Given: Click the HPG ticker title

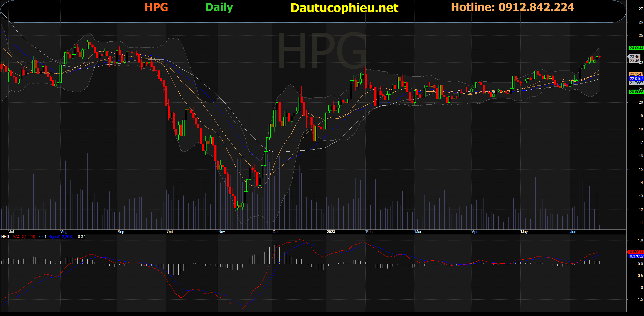Looking at the screenshot, I should 156,7.
